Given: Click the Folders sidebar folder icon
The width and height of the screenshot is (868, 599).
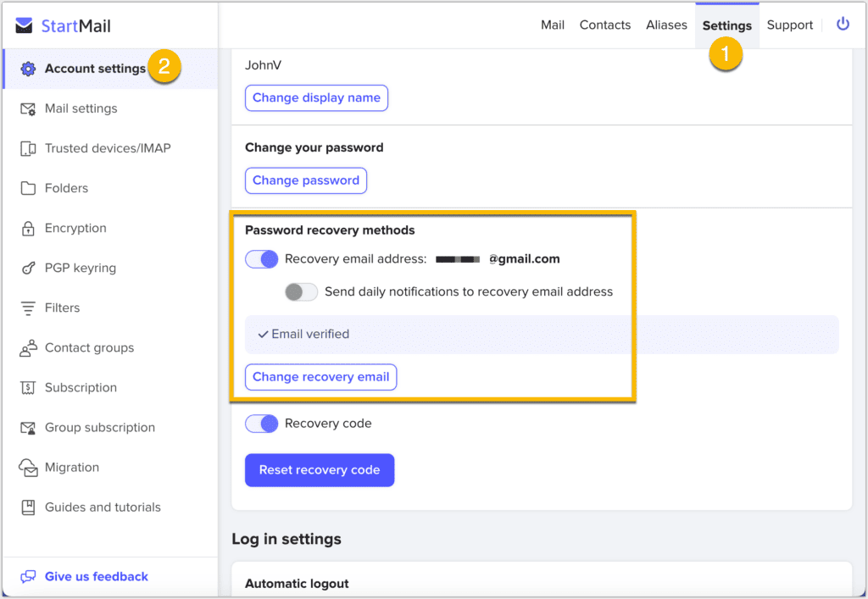Looking at the screenshot, I should click(28, 188).
